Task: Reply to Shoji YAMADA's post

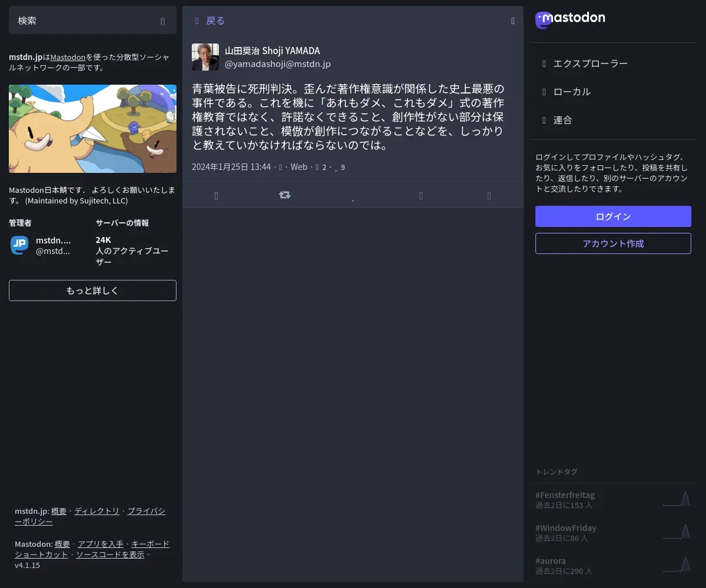Action: click(217, 195)
